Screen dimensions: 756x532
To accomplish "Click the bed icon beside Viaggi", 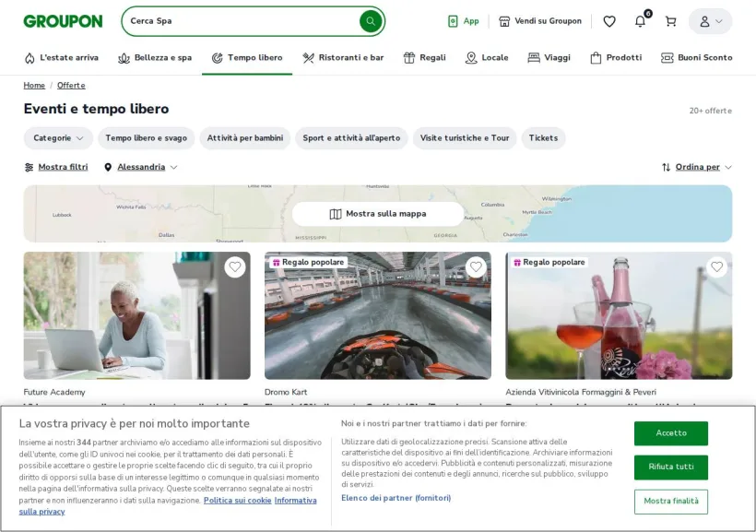I will click(534, 58).
